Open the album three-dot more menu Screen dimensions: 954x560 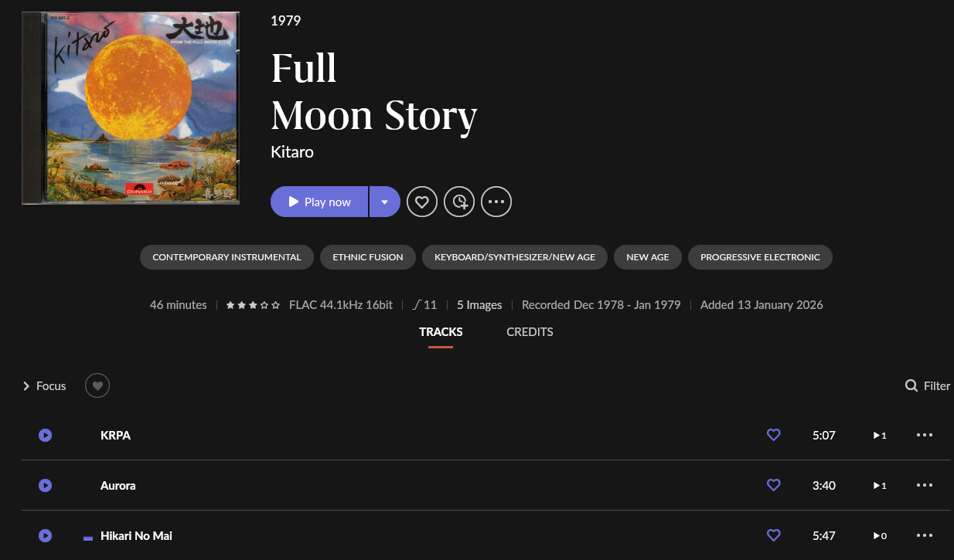[x=496, y=202]
